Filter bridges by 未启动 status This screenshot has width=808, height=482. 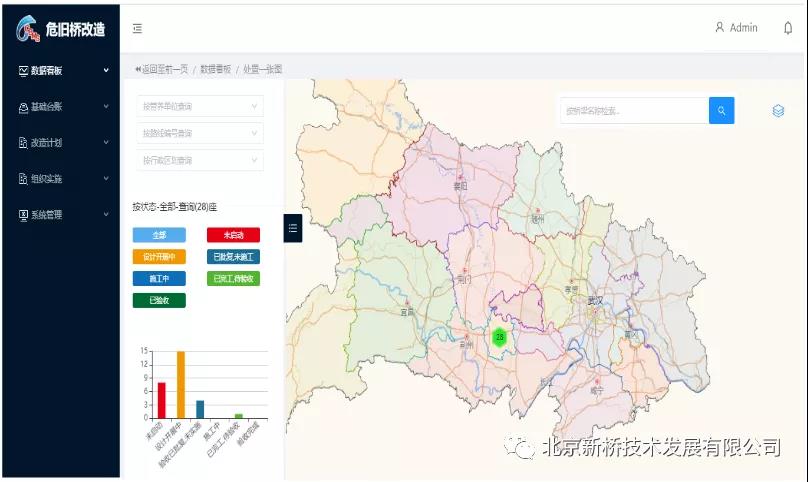point(233,235)
